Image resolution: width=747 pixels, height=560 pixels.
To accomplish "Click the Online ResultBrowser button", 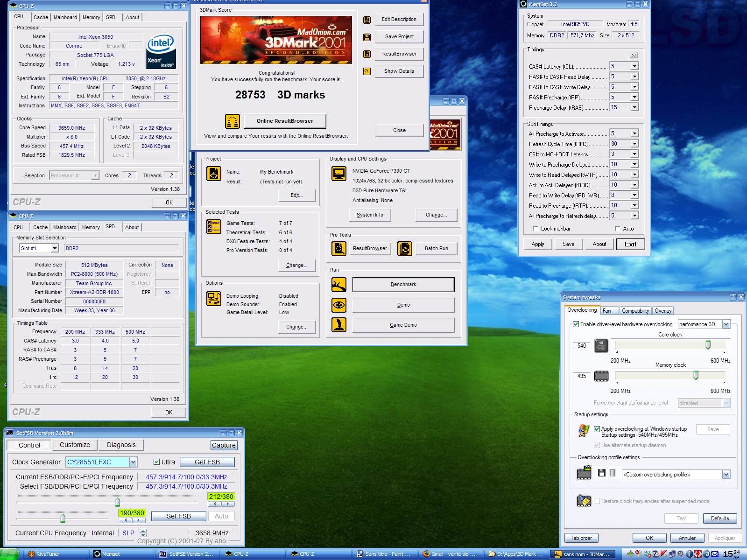I will tap(285, 121).
